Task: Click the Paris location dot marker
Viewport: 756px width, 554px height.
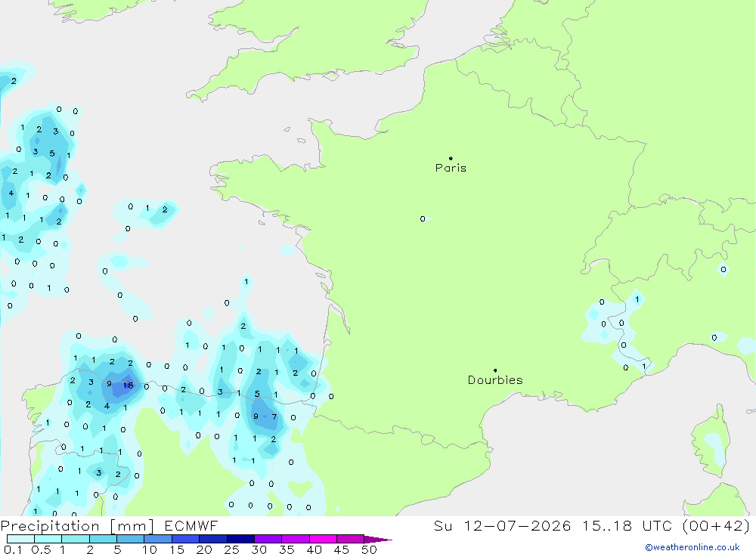Action: point(451,158)
